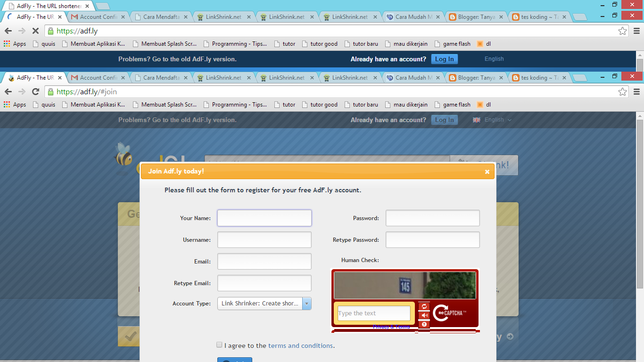The image size is (644, 362).
Task: Click into the Email field
Action: (x=264, y=262)
